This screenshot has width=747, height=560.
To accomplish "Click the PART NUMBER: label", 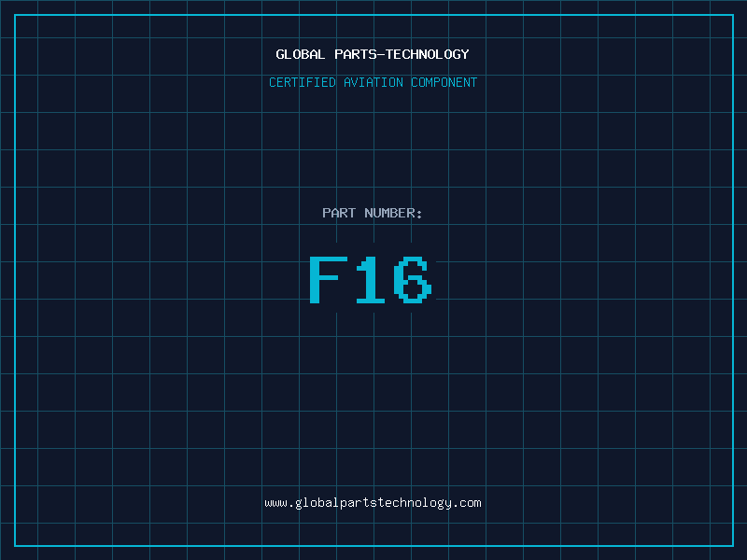I will point(372,213).
